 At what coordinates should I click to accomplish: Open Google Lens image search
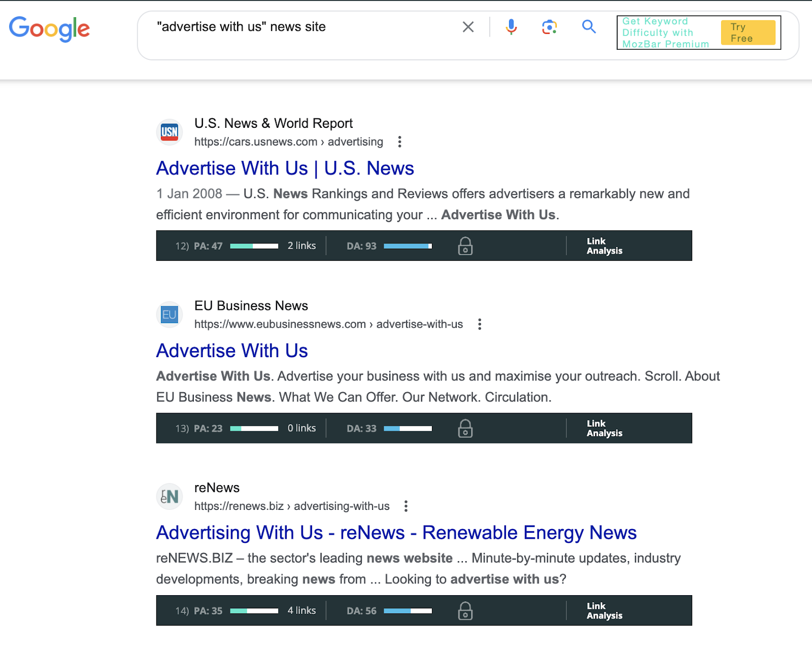pos(550,27)
